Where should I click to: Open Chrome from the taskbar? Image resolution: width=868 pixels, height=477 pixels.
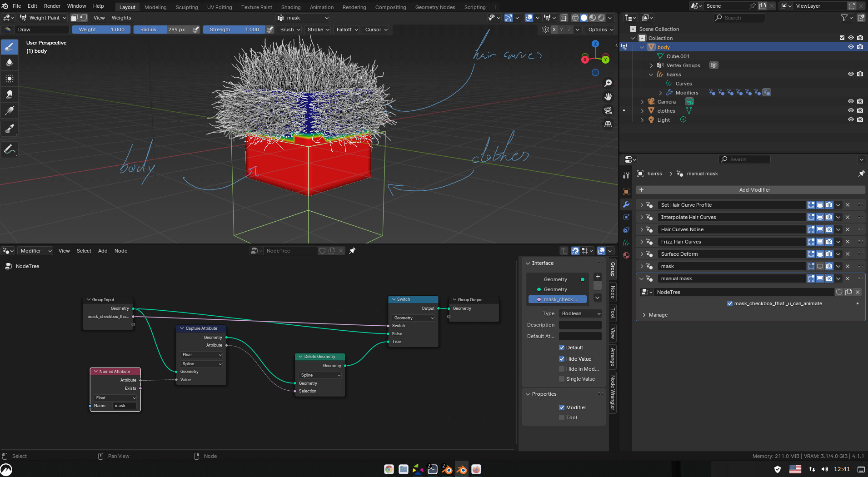pyautogui.click(x=389, y=469)
